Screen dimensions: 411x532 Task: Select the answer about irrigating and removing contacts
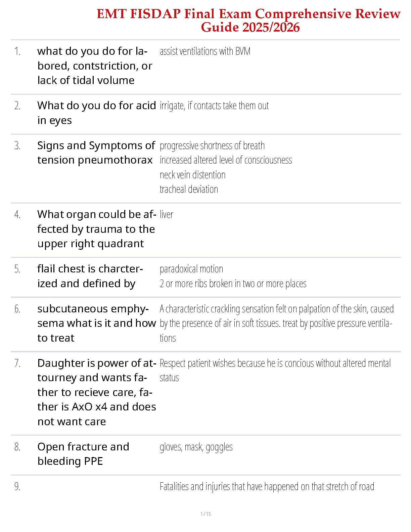[214, 106]
